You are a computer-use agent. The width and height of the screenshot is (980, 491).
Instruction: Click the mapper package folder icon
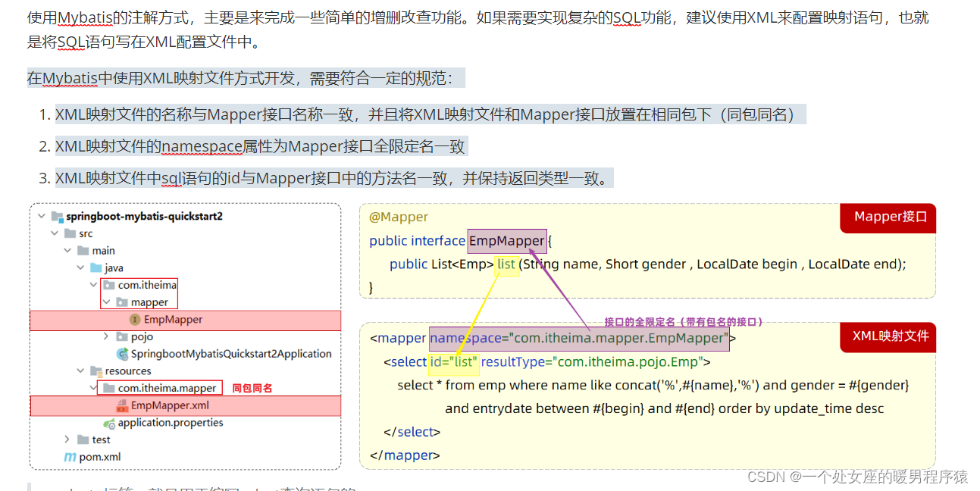[x=122, y=302]
